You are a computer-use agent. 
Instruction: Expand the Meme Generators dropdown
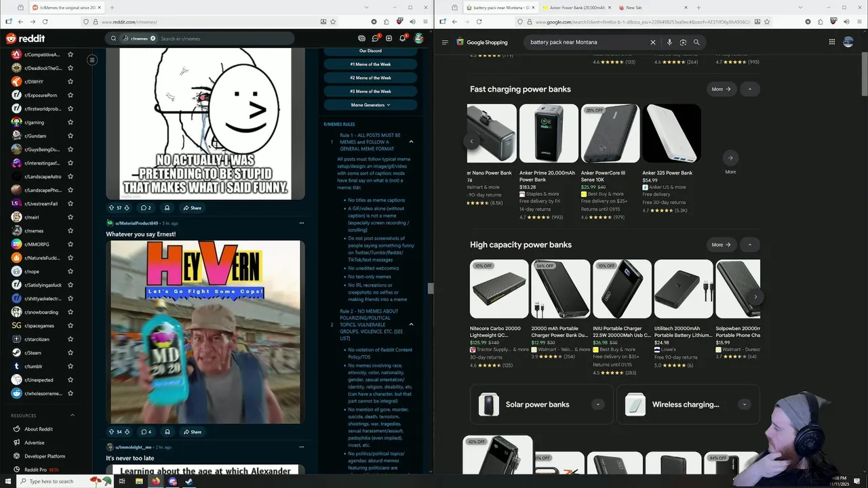click(370, 104)
